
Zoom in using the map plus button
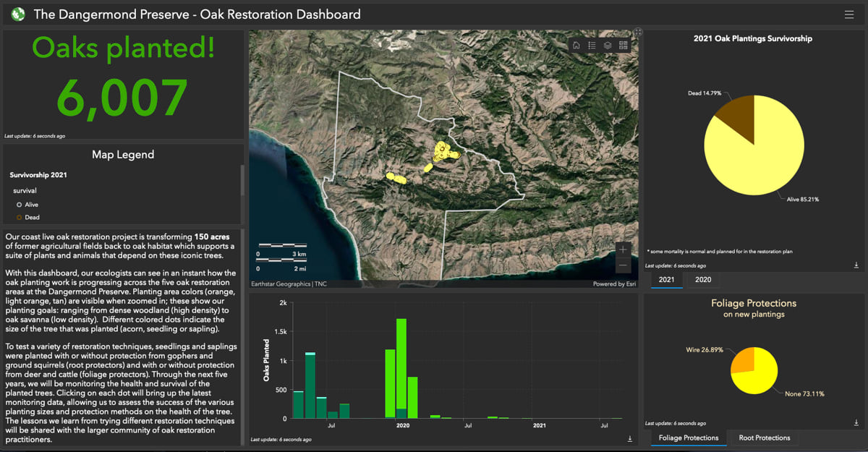click(x=623, y=249)
